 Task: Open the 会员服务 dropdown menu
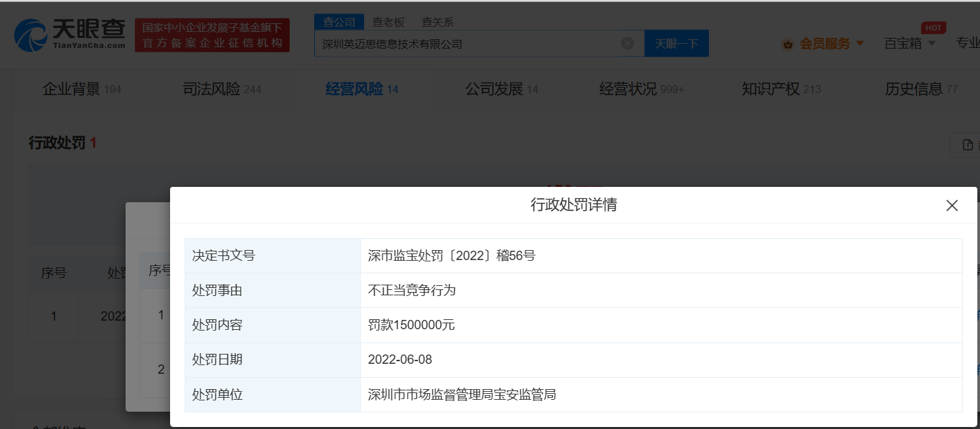coord(824,43)
